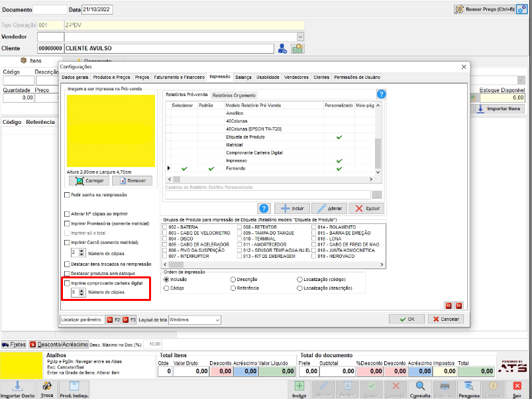Open the blue help icon above reports table
This screenshot has width=532, height=399.
click(x=381, y=94)
